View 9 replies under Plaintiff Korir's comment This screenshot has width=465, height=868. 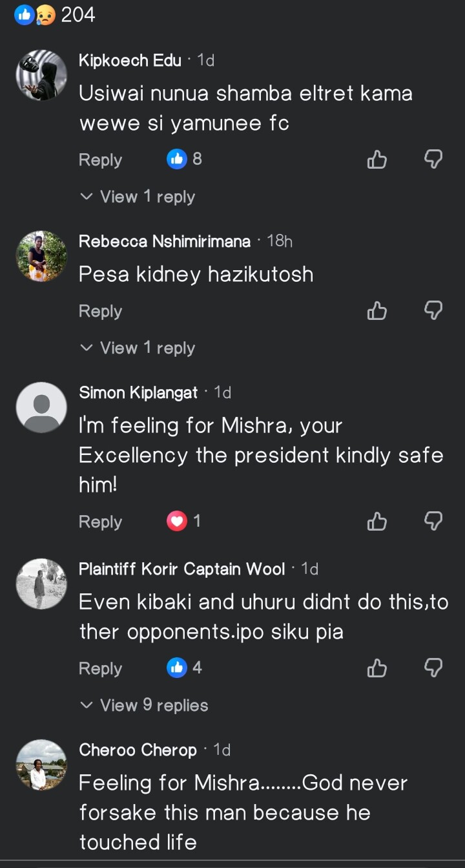point(144,705)
